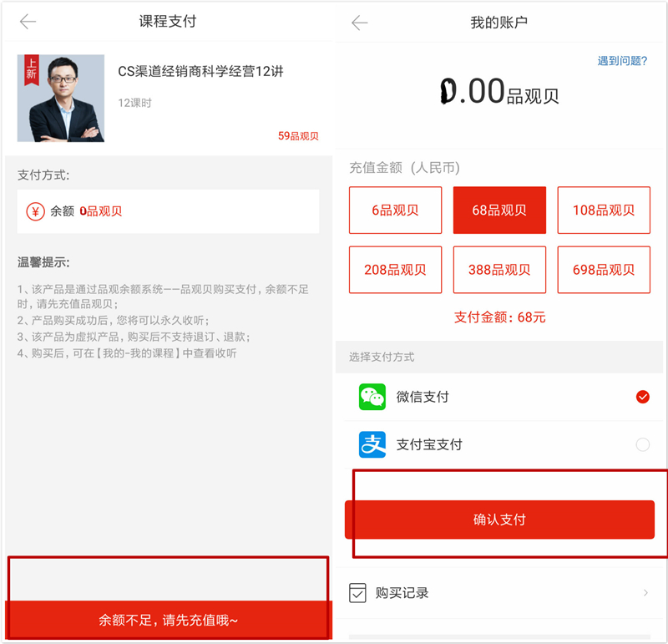Tap the 支付方式: label
This screenshot has height=644, width=668.
coord(43,175)
